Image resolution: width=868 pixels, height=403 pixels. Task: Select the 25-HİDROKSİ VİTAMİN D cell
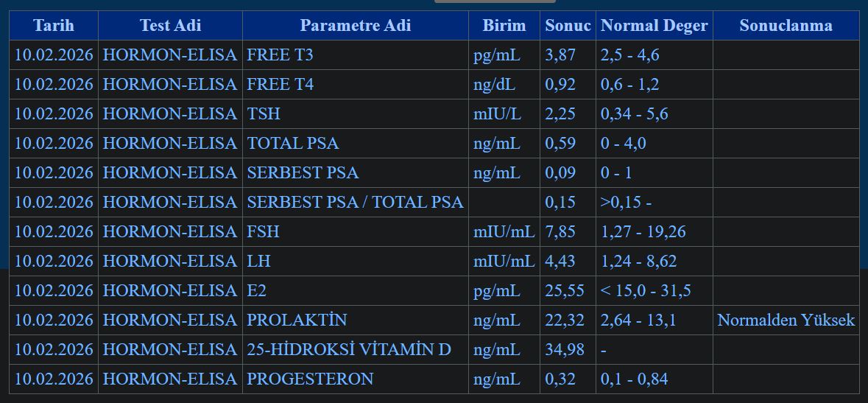point(349,350)
